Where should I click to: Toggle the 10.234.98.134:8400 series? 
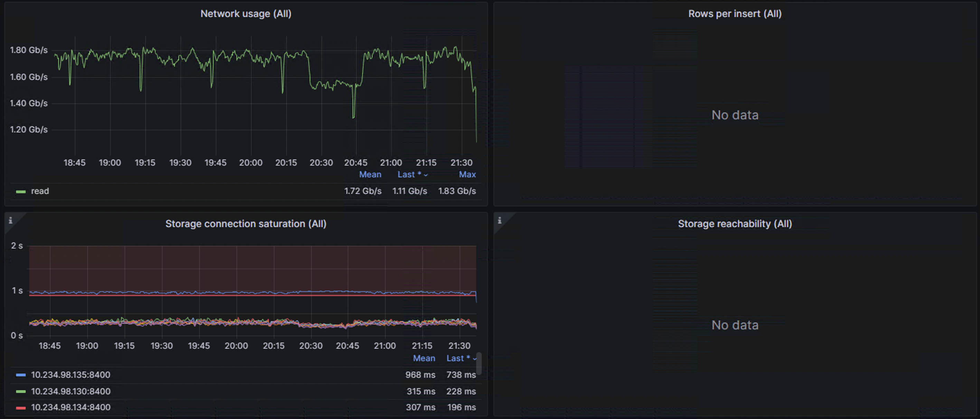click(x=71, y=407)
